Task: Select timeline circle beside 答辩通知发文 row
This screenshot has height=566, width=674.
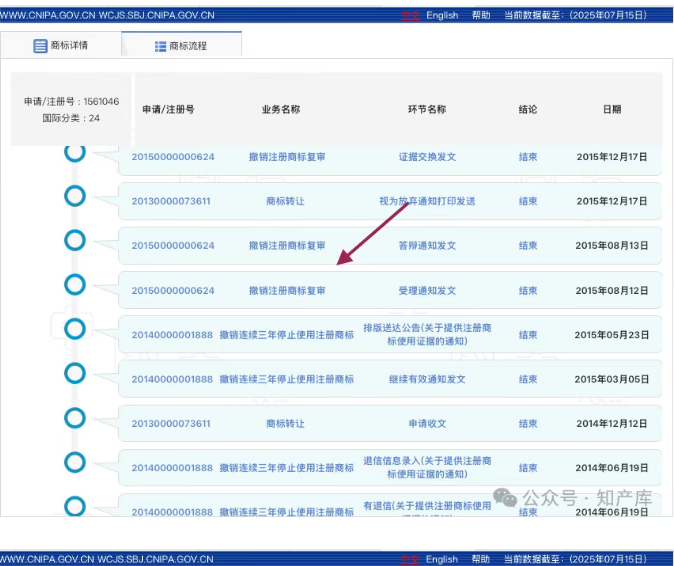Action: pos(75,241)
